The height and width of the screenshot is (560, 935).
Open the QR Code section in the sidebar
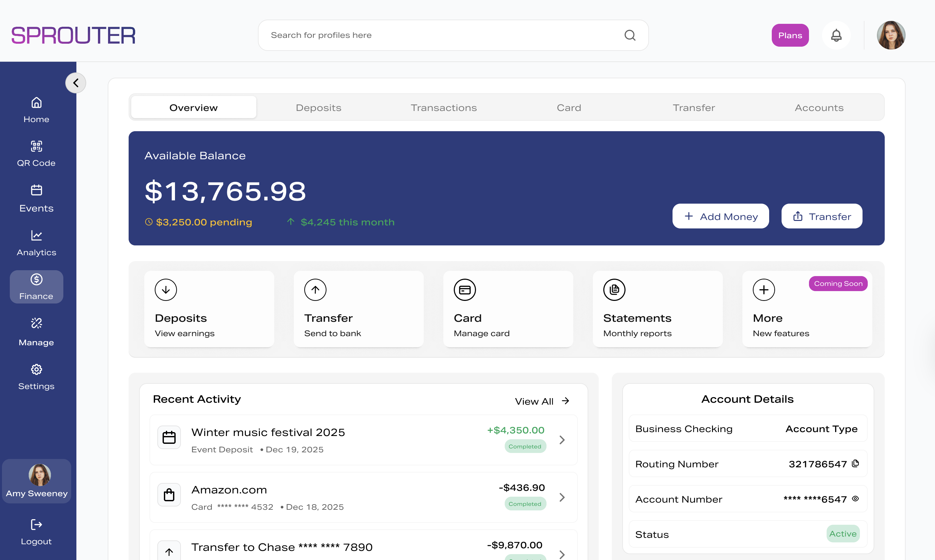[x=36, y=153]
